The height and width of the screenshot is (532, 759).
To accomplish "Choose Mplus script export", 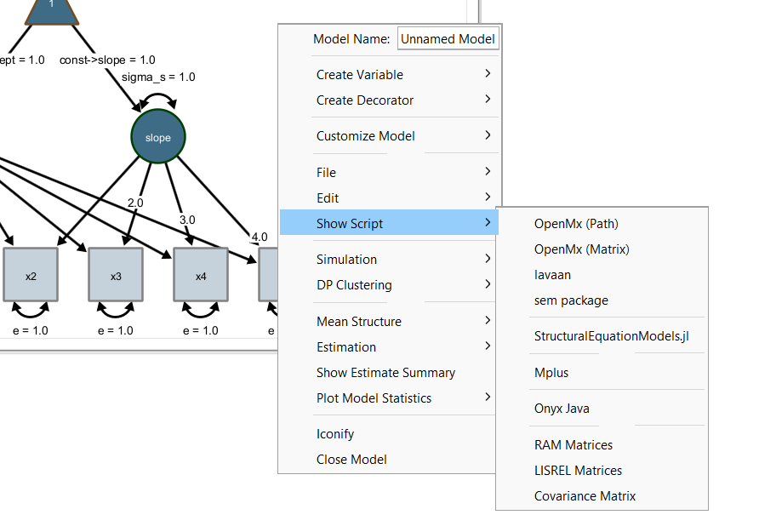I will 551,373.
